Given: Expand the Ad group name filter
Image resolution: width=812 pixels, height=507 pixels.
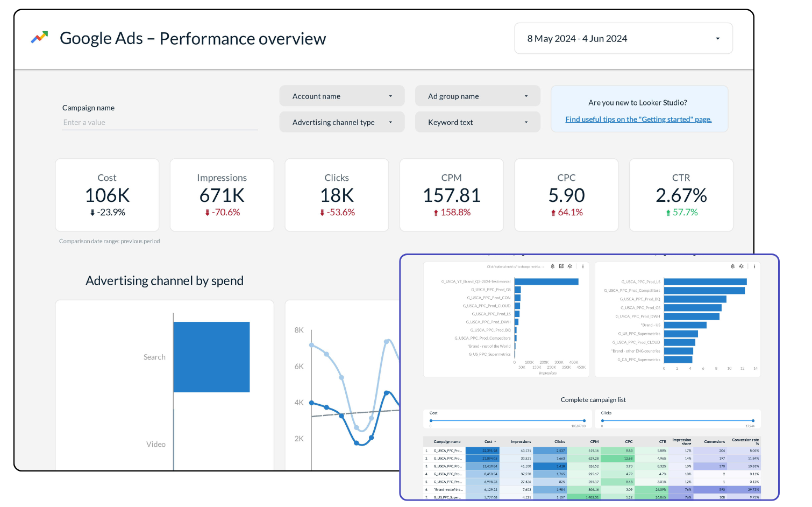Looking at the screenshot, I should pyautogui.click(x=477, y=96).
